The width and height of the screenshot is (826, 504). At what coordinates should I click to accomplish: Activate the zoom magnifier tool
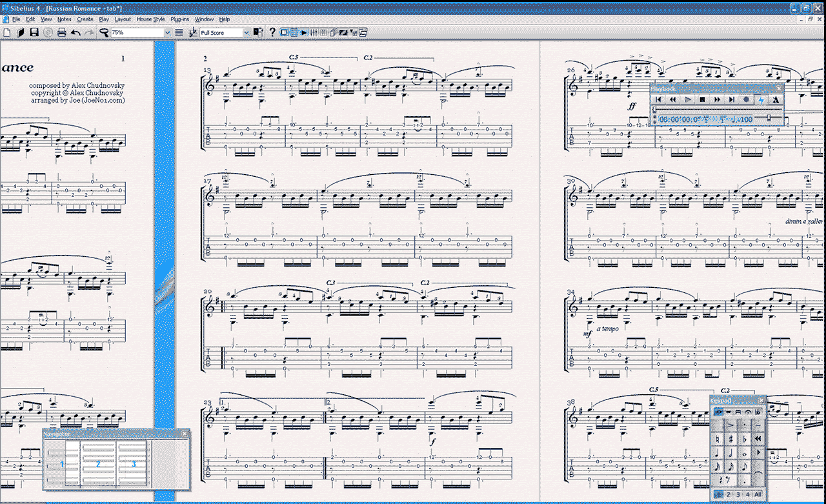[x=104, y=32]
